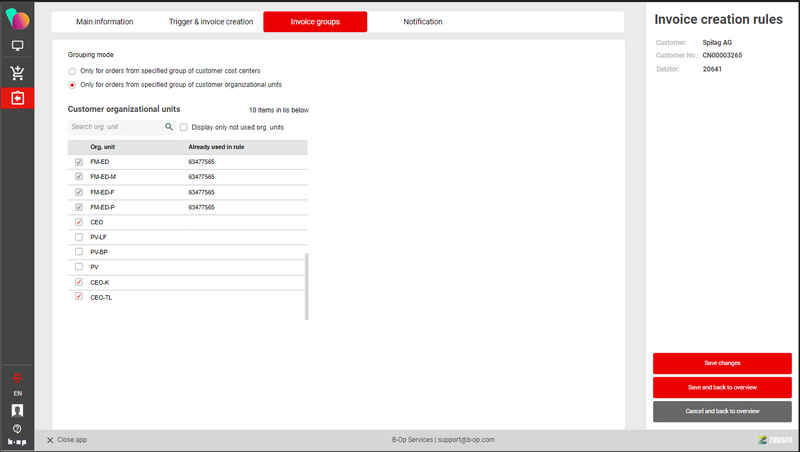Check the PV-BP org unit checkbox
This screenshot has width=800, height=452.
(x=79, y=252)
